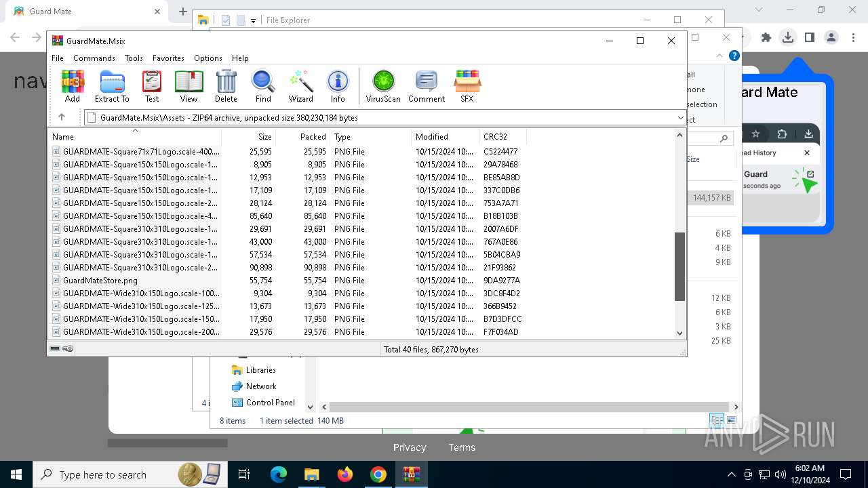This screenshot has height=488, width=868.
Task: Open Chrome extensions puzzle icon
Action: click(x=766, y=38)
